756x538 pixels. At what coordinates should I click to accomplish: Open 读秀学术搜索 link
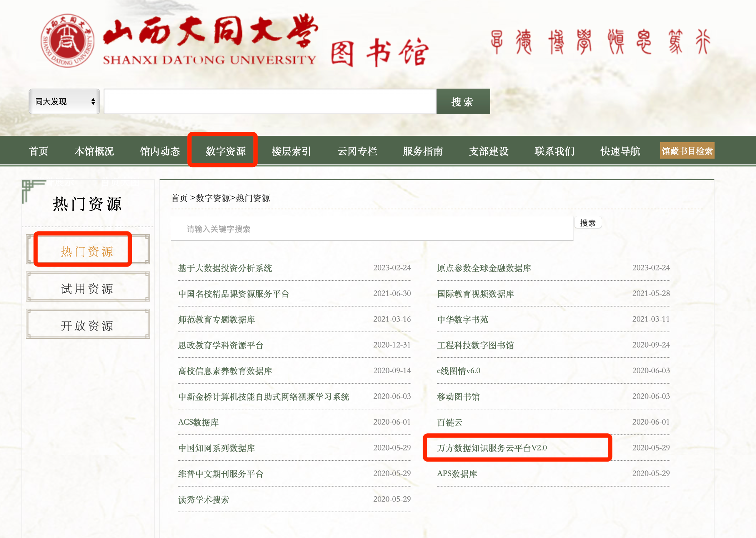coord(204,499)
